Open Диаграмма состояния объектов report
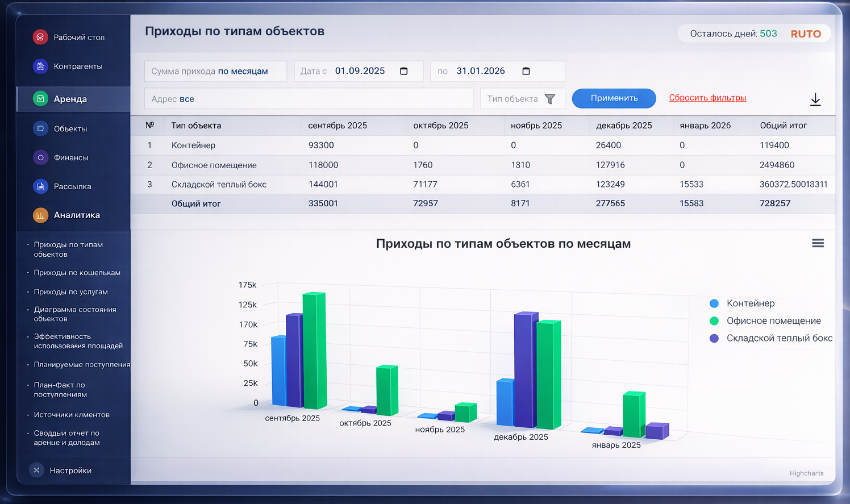 click(75, 314)
